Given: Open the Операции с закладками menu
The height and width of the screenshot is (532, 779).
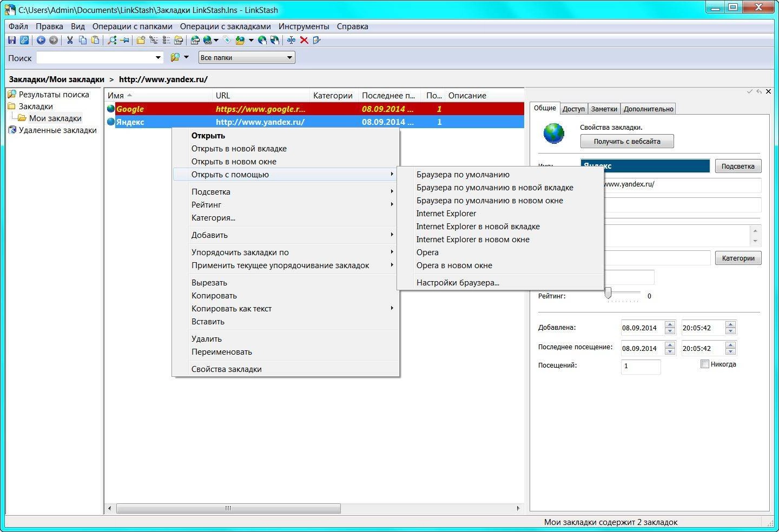Looking at the screenshot, I should tap(226, 26).
